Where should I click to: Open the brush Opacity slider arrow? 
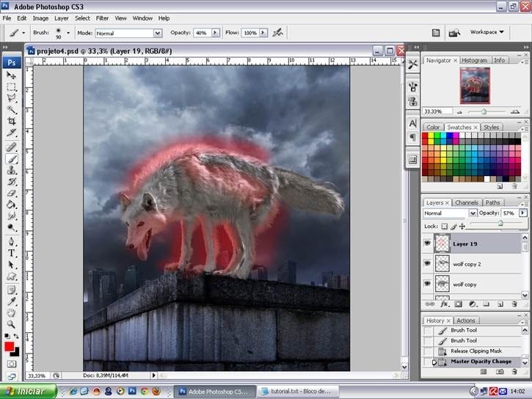[x=215, y=32]
